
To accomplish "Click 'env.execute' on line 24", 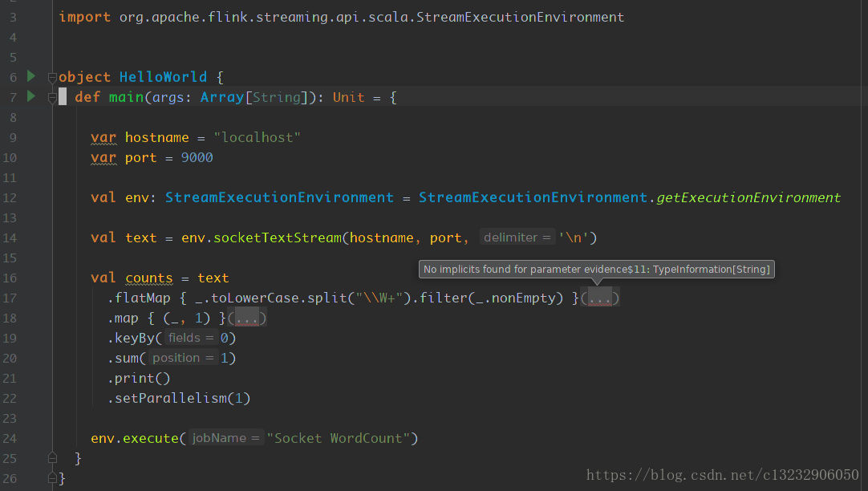I will [x=135, y=438].
